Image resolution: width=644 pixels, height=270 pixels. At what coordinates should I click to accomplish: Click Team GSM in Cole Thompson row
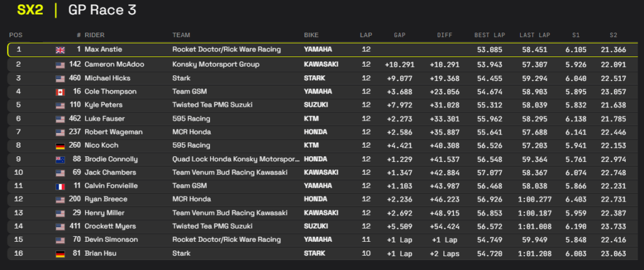pos(189,92)
